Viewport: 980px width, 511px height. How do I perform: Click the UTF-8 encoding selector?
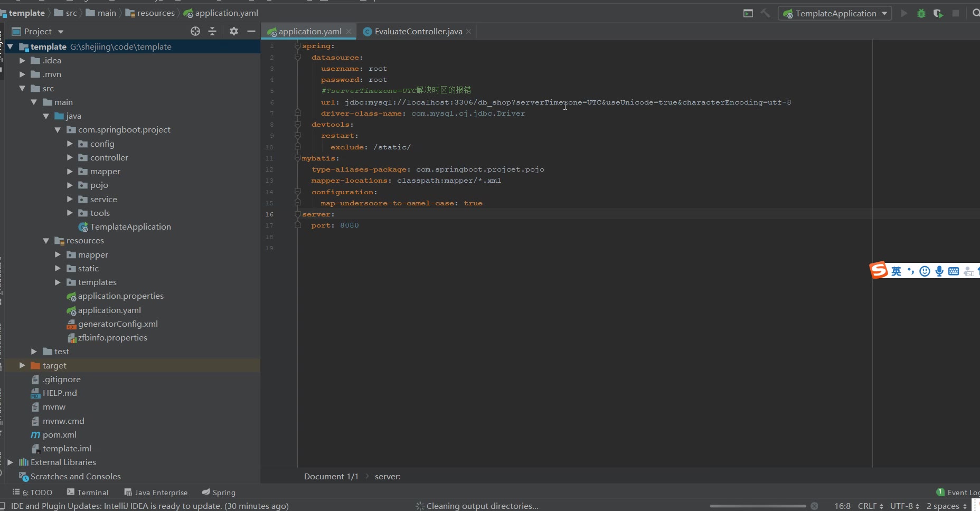point(904,506)
